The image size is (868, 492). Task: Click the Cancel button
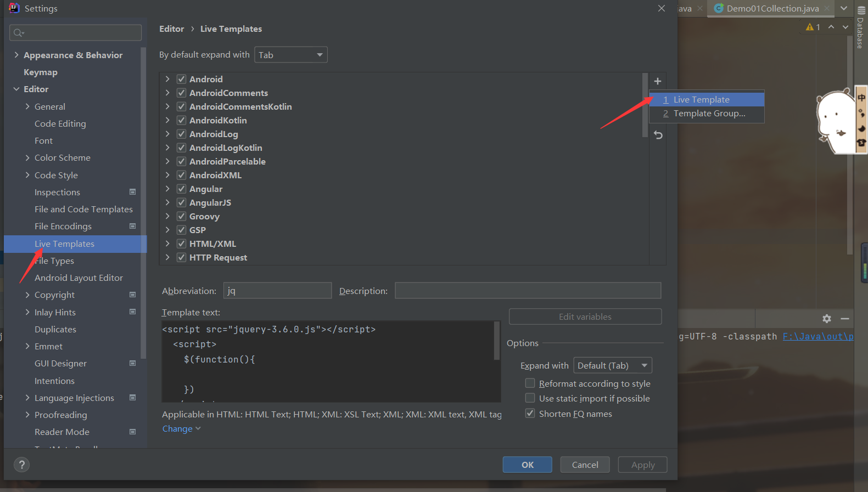click(585, 465)
